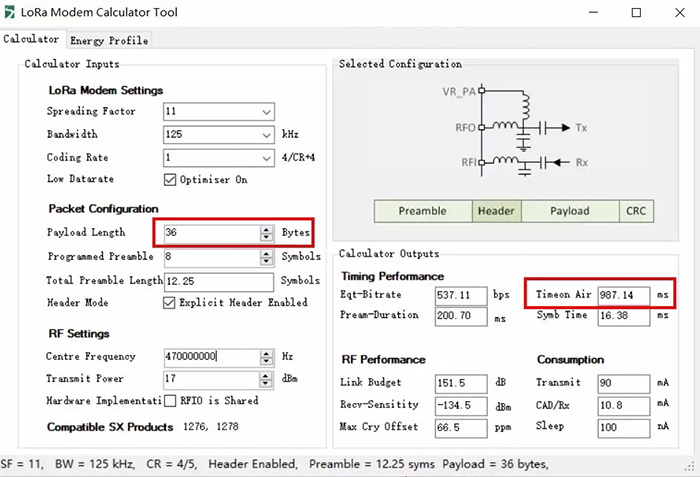This screenshot has height=477, width=700.
Task: Open the Spreading Factor dropdown
Action: (x=266, y=112)
